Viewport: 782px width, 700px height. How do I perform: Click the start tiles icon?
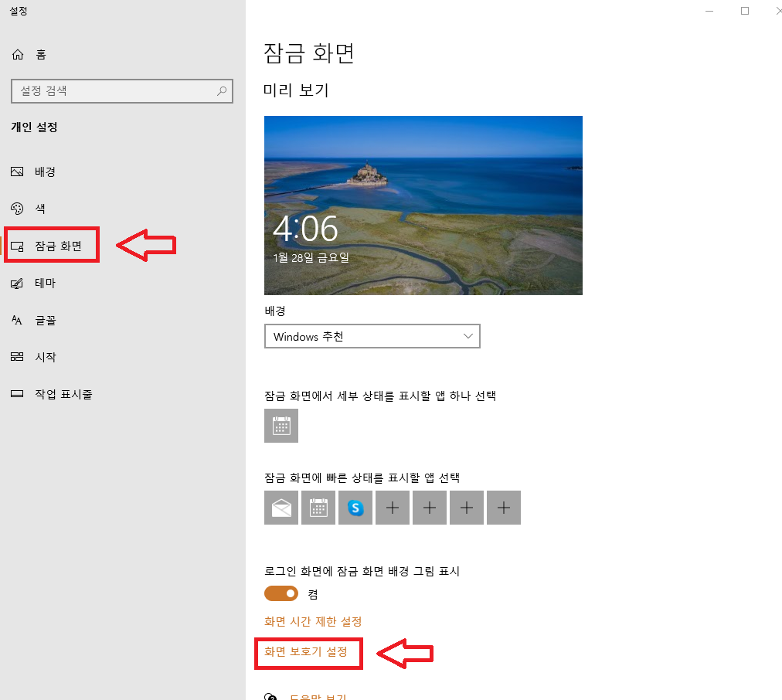click(17, 356)
